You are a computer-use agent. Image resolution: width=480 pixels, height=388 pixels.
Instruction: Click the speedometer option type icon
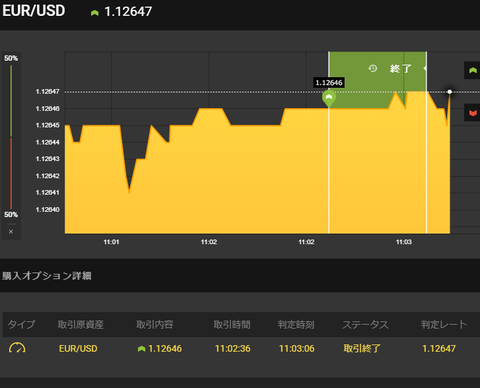pyautogui.click(x=17, y=348)
